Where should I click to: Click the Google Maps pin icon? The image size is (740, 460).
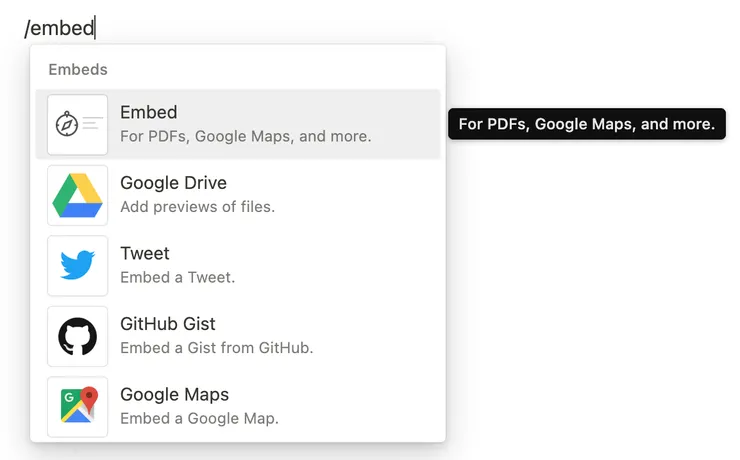(x=77, y=406)
